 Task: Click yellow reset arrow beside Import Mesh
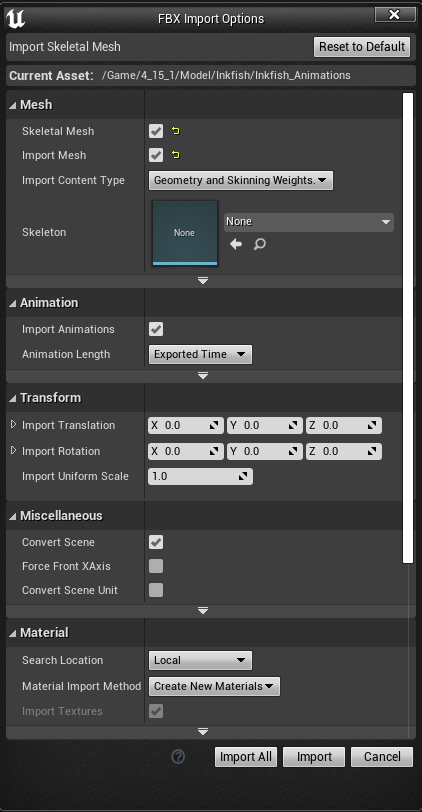coord(176,155)
